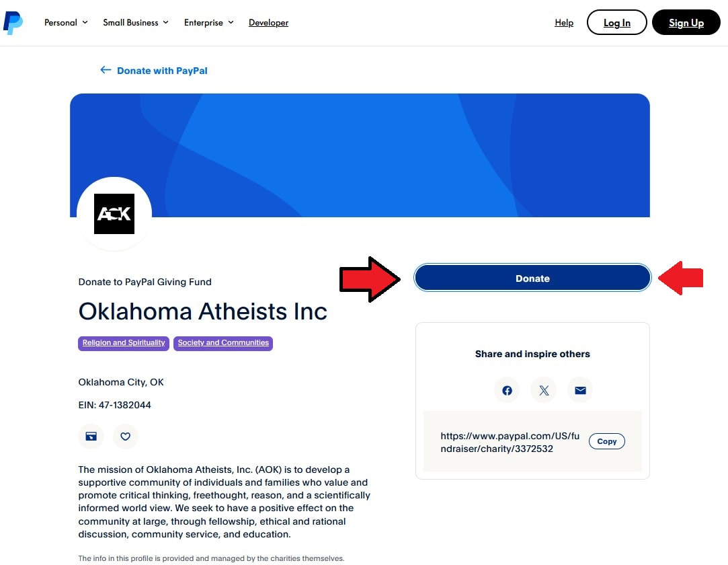Click the blue Donate button
Viewport: 728px width, 565px height.
(x=532, y=278)
